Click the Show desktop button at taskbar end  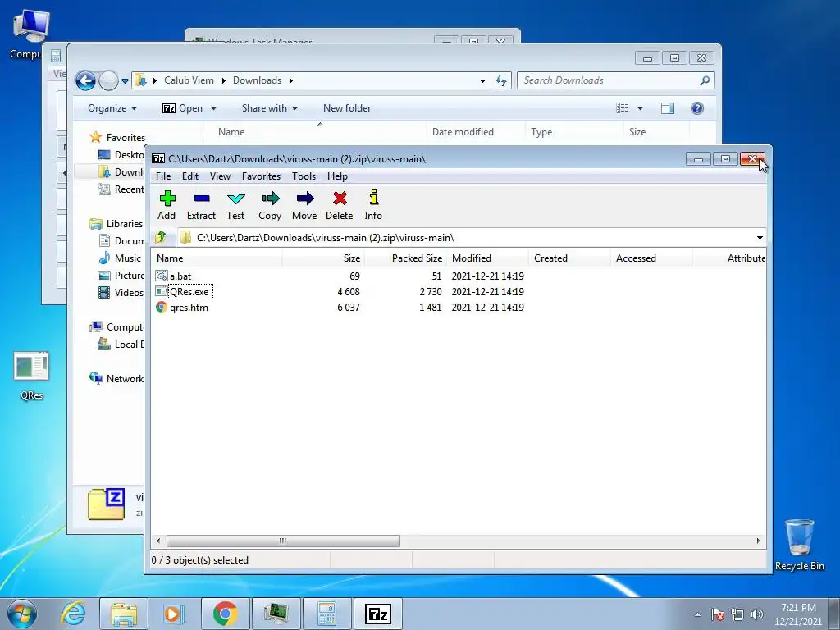point(834,614)
